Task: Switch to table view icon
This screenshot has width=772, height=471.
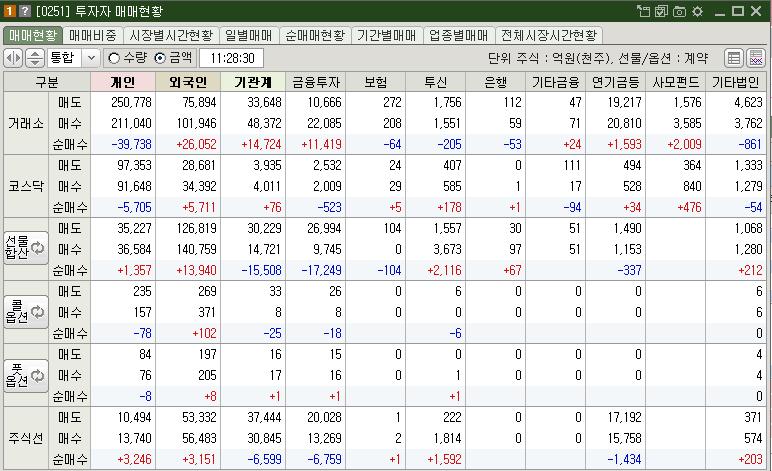Action: tap(734, 58)
